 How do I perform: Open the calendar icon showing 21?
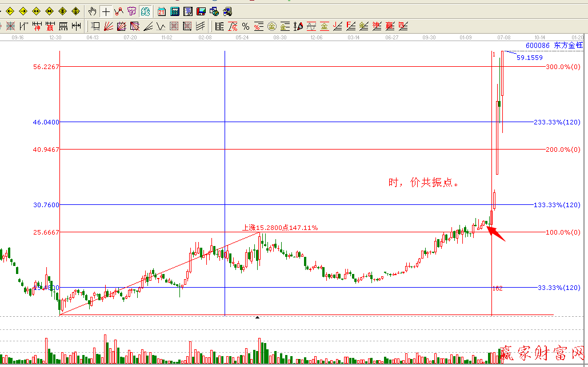pyautogui.click(x=162, y=11)
